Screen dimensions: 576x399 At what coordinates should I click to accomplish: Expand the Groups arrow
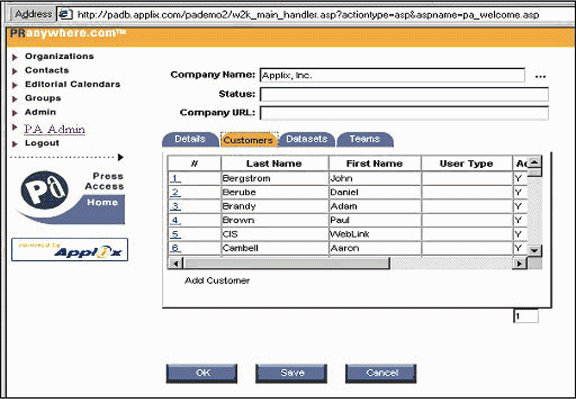pos(15,99)
